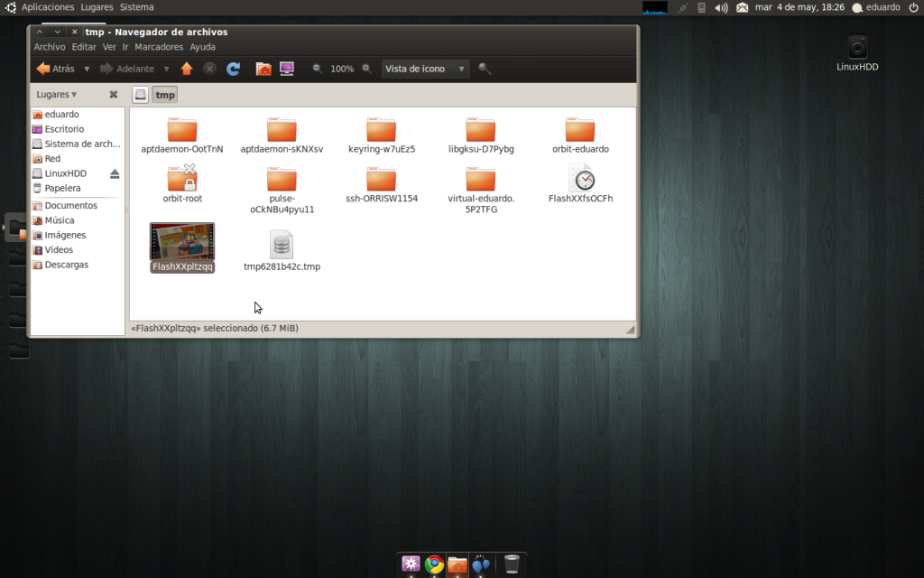Image resolution: width=924 pixels, height=578 pixels.
Task: Open the home folder from toolbar
Action: [263, 69]
